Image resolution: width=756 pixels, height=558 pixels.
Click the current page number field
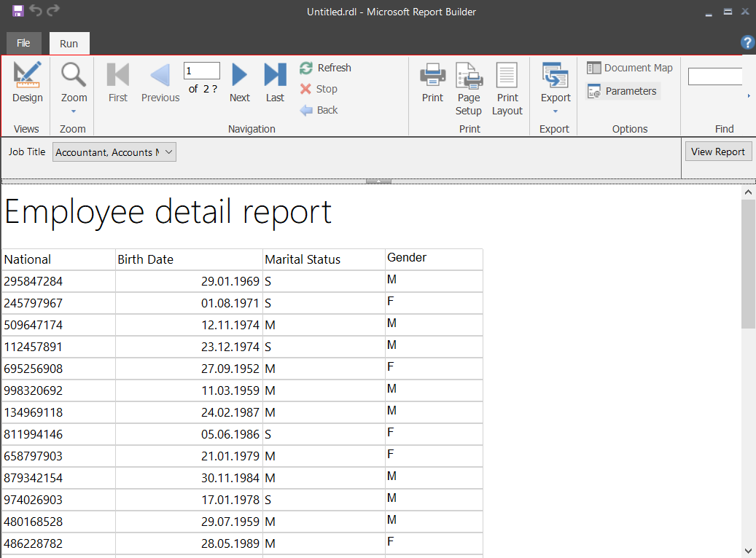click(x=201, y=71)
